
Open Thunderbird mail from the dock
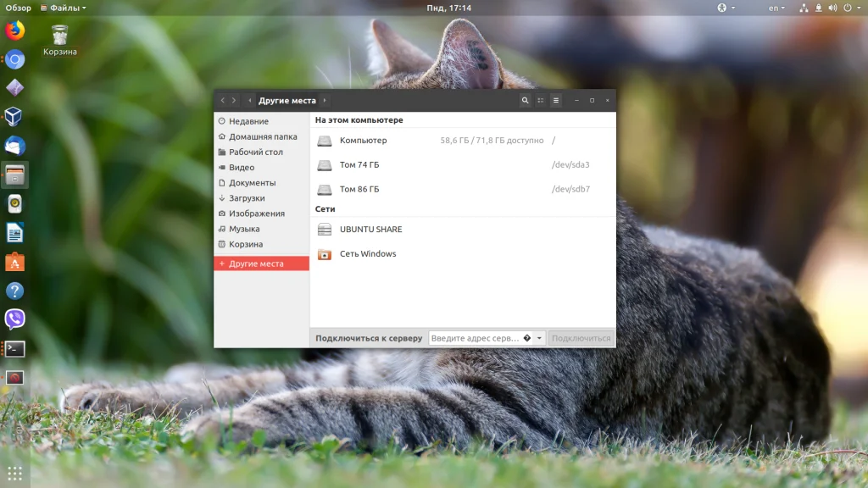point(15,146)
